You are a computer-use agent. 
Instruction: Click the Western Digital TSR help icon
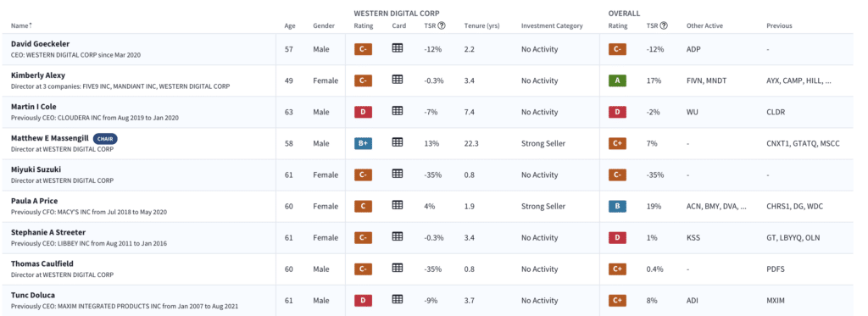click(441, 25)
